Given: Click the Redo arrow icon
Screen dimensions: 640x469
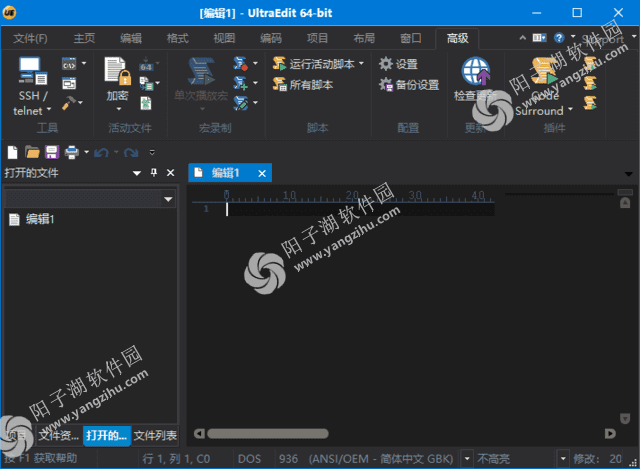Looking at the screenshot, I should click(131, 153).
